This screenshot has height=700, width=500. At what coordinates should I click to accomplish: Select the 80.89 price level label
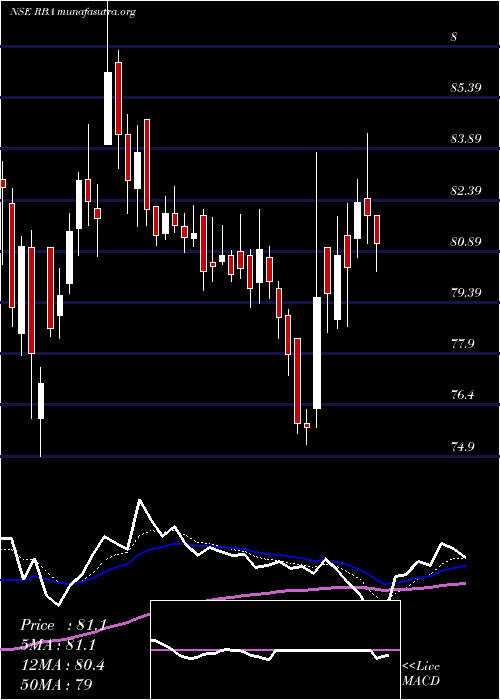coord(466,242)
